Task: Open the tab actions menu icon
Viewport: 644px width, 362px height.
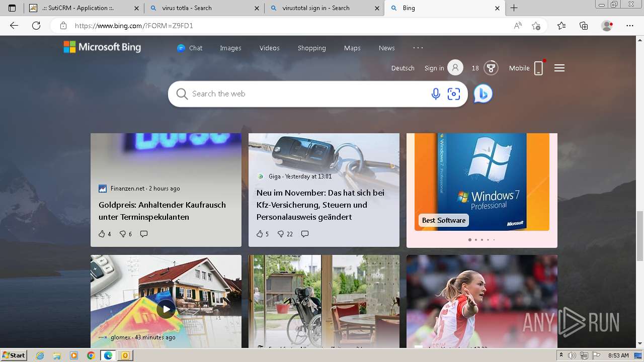Action: coord(12,8)
